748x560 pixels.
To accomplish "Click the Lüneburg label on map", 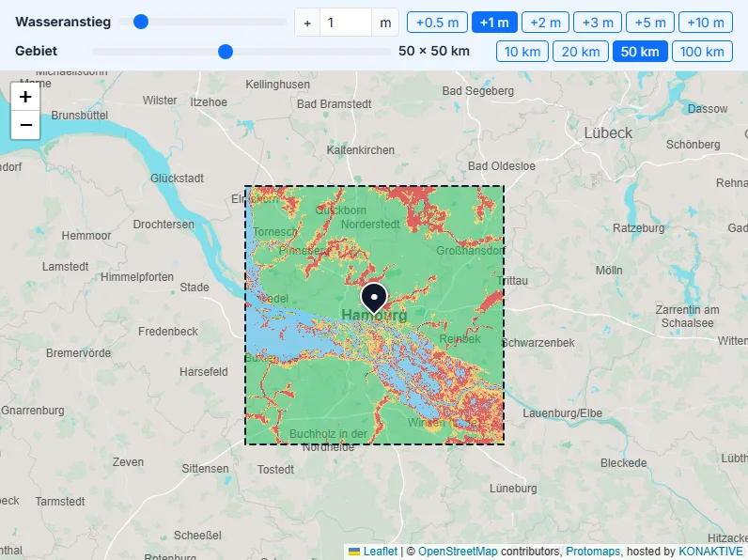I will (x=513, y=489).
